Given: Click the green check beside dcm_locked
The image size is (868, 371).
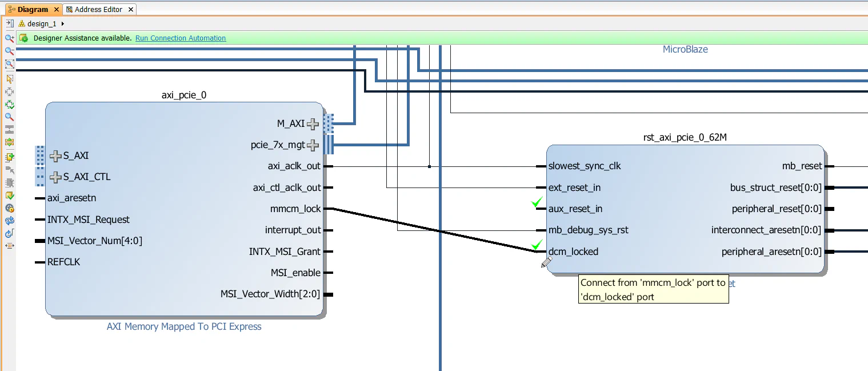Looking at the screenshot, I should [x=537, y=245].
